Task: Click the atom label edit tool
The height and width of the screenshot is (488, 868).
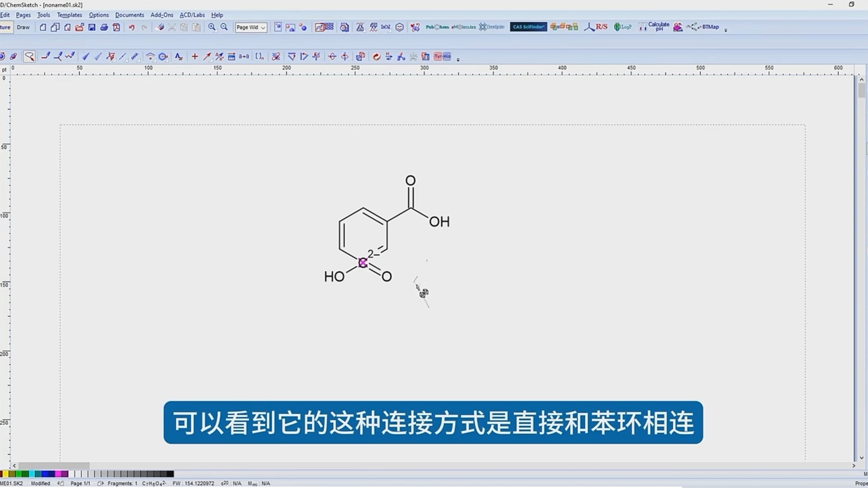Action: pos(179,56)
